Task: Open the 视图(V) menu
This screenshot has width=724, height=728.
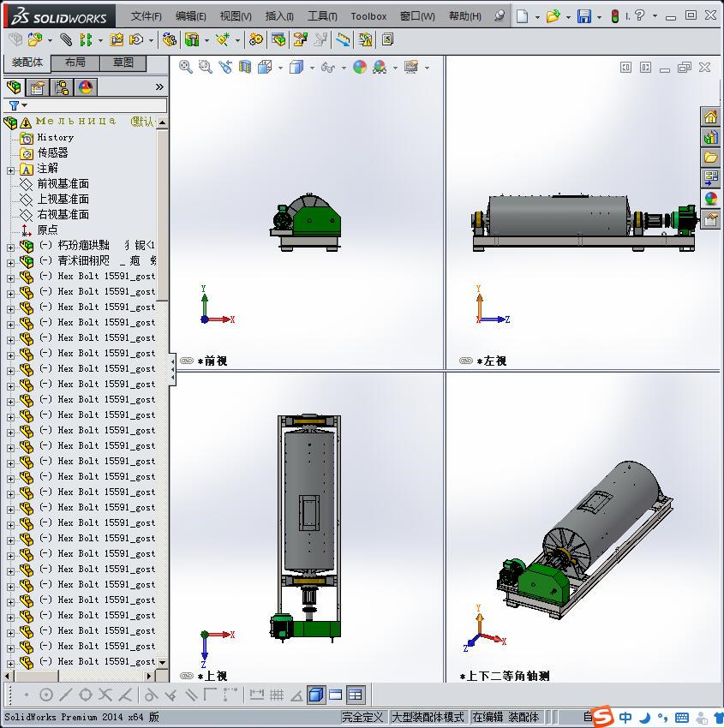Action: point(236,16)
